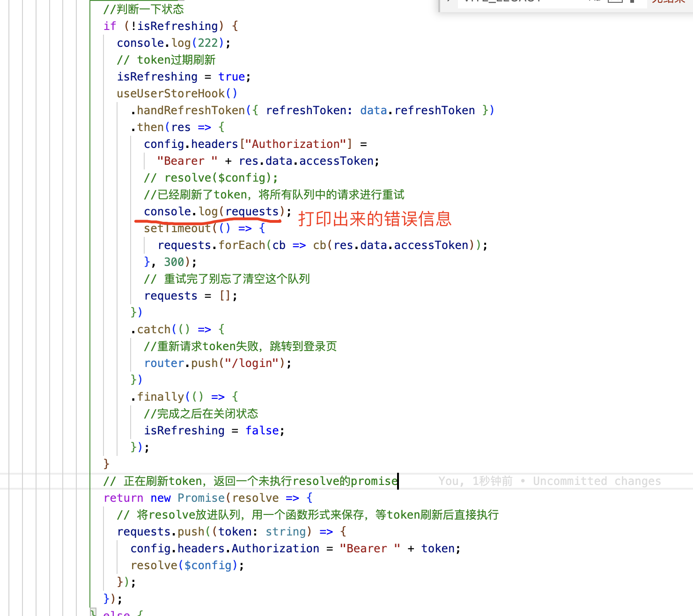
Task: Click the comment '//完成之后在关闭状态'
Action: 201,414
